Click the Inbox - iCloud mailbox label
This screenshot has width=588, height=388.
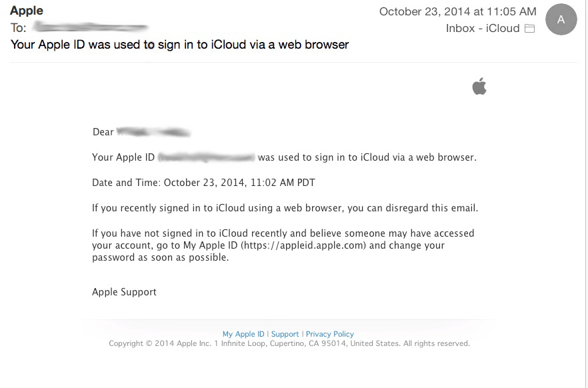(x=483, y=29)
